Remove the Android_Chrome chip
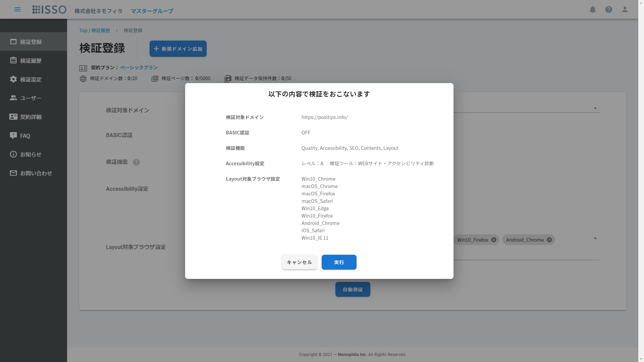Viewport: 644px width, 362px height. click(x=549, y=240)
